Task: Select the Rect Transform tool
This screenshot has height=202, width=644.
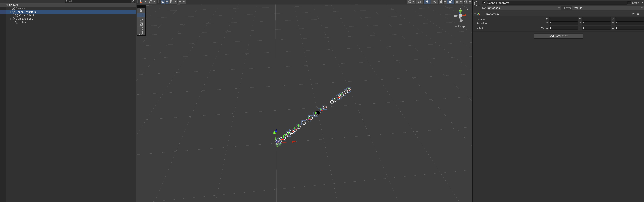Action: click(x=141, y=28)
